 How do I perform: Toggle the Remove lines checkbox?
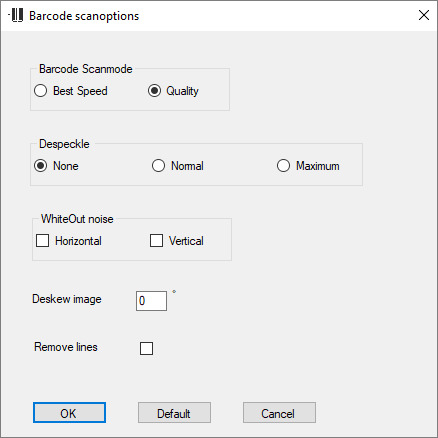tap(146, 348)
